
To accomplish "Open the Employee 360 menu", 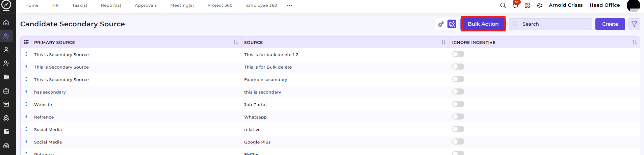I will (262, 5).
